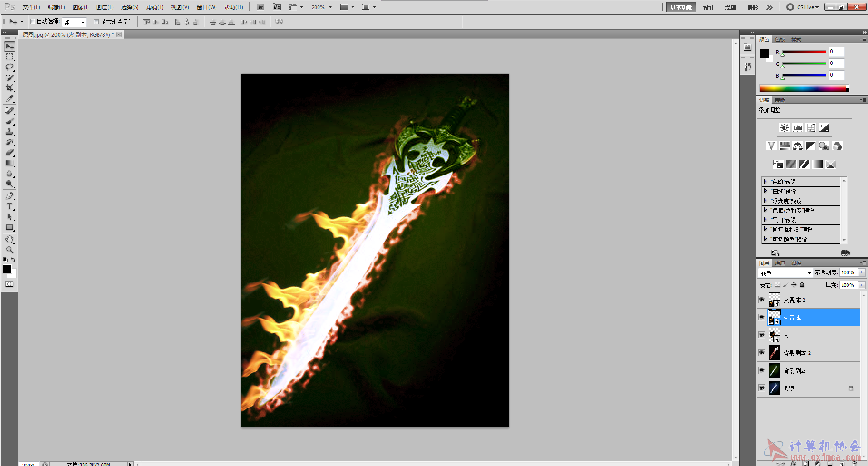Open the 图像(I) menu

(81, 7)
